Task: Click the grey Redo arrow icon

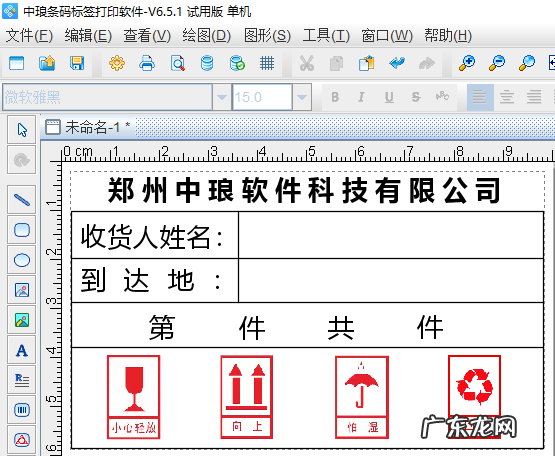Action: (x=427, y=63)
